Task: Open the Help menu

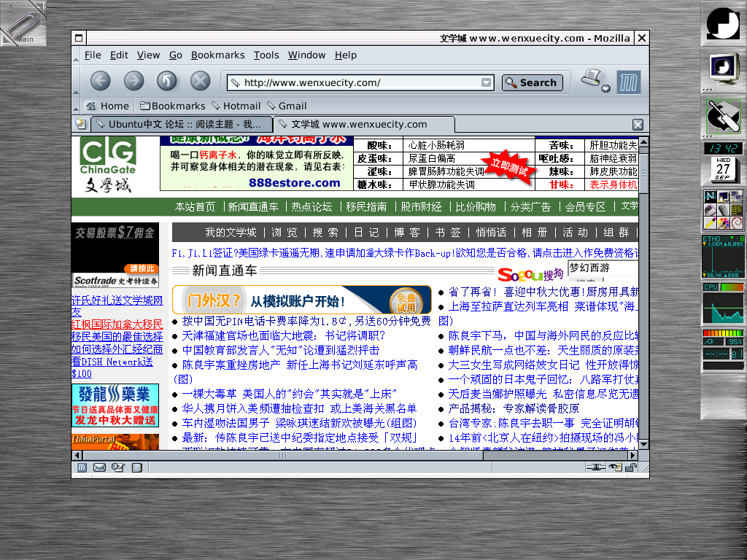Action: (x=345, y=55)
